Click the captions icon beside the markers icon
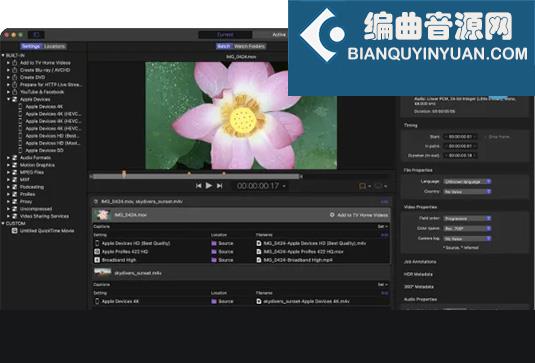This screenshot has width=535, height=363. click(x=378, y=186)
